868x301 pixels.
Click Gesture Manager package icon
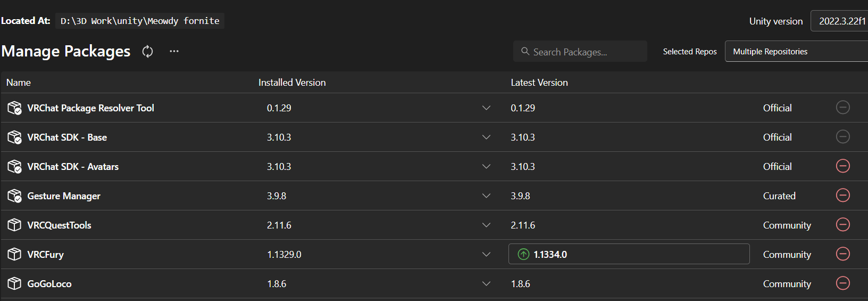pos(14,196)
